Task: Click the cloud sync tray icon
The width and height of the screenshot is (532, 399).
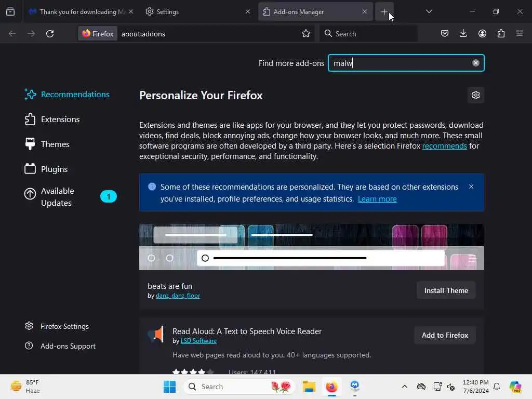Action: (x=421, y=387)
